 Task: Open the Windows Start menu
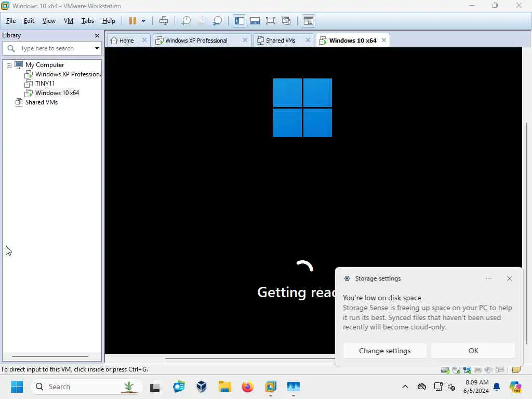(x=17, y=387)
